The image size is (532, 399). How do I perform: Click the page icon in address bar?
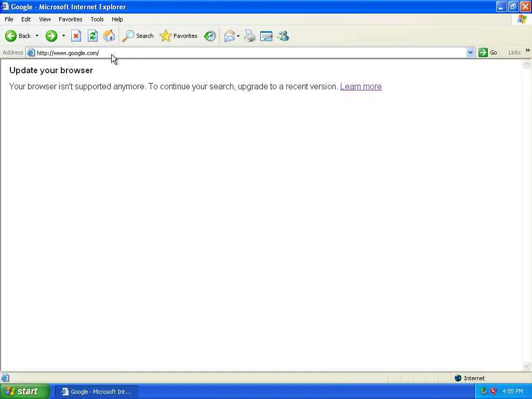(31, 52)
